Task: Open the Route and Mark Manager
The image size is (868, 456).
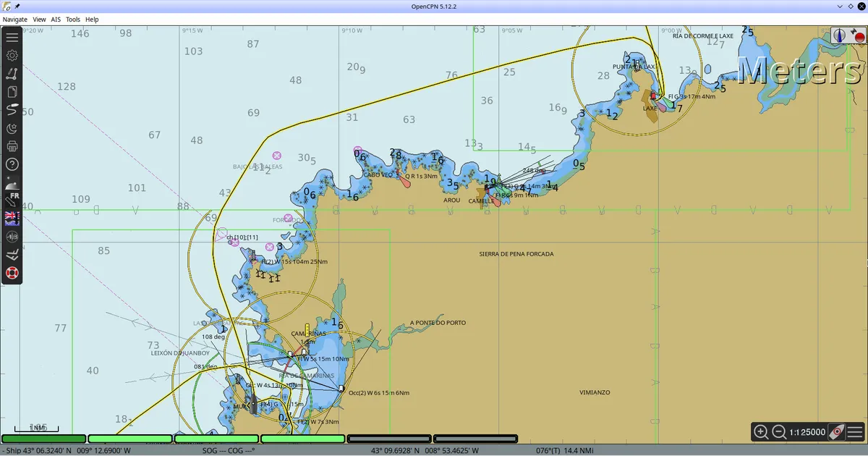Action: 12,92
